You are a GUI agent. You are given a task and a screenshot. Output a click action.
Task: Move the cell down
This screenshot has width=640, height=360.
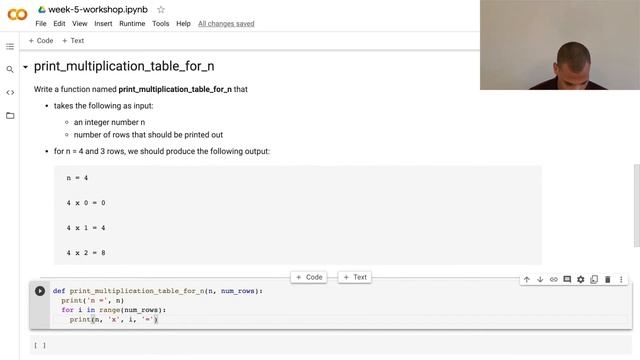(540, 280)
